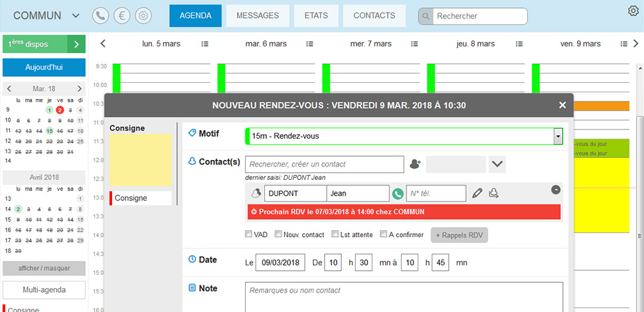The image size is (644, 312).
Task: Go to next week arrow
Action: point(636,44)
